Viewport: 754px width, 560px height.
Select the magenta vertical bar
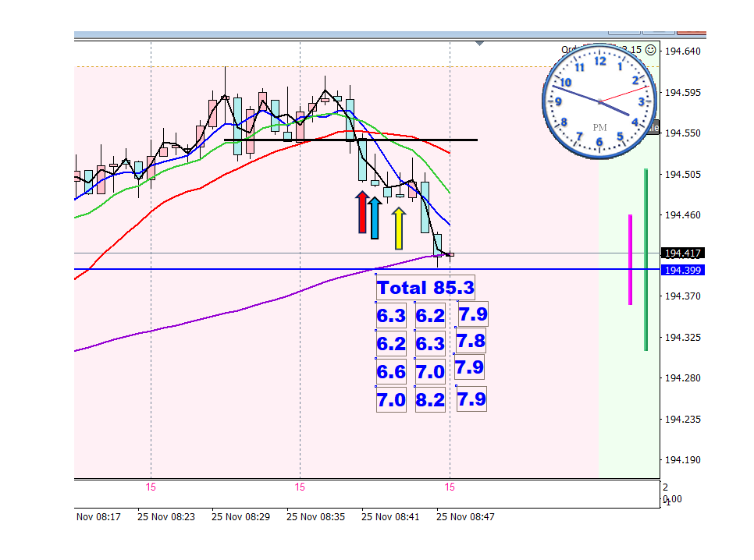click(x=631, y=260)
